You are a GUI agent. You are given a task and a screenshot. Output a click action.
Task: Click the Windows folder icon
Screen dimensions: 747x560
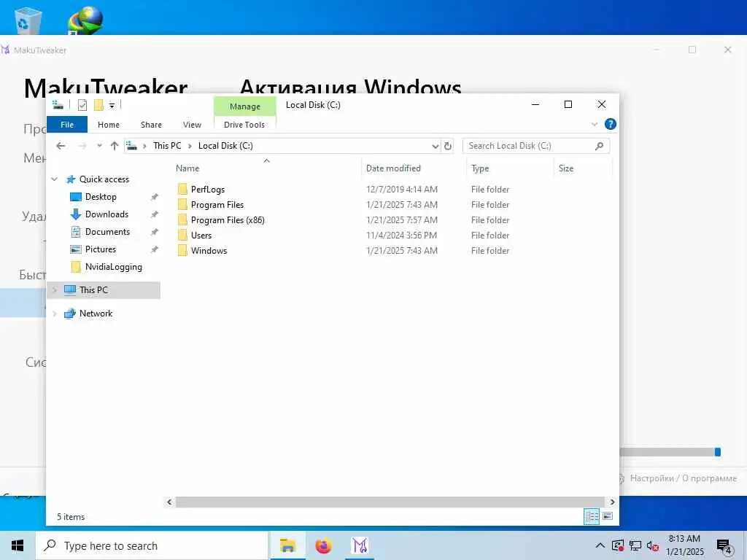pos(182,251)
